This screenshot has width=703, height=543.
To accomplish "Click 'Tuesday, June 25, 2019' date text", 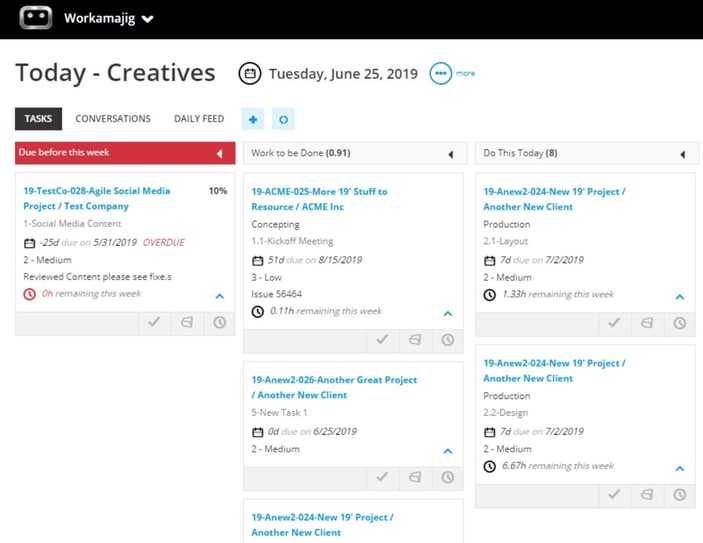I will coord(343,74).
